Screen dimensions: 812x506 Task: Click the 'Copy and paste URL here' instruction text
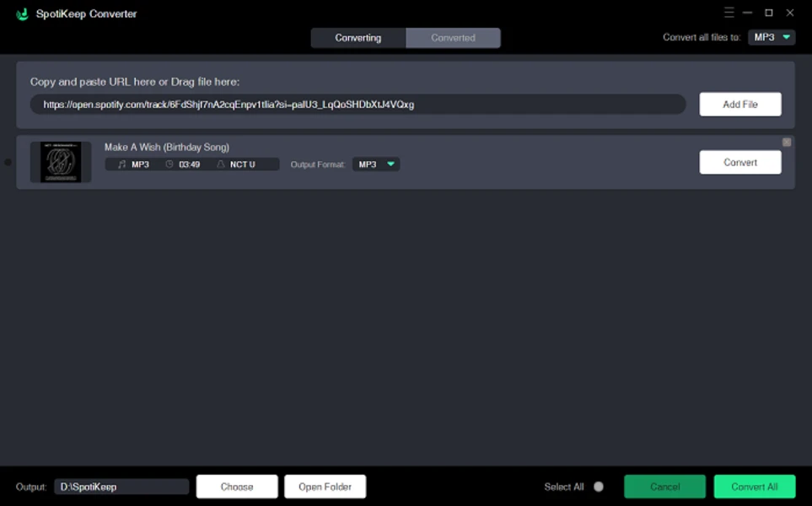click(x=135, y=82)
